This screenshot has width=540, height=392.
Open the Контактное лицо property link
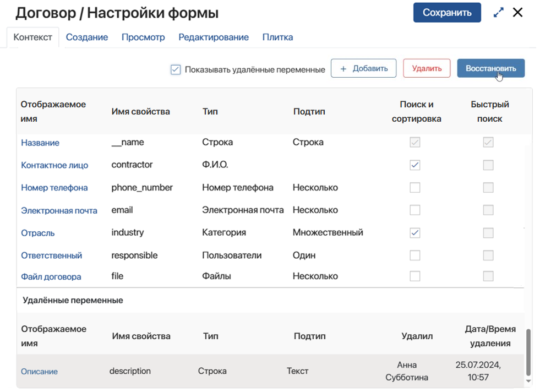[54, 165]
